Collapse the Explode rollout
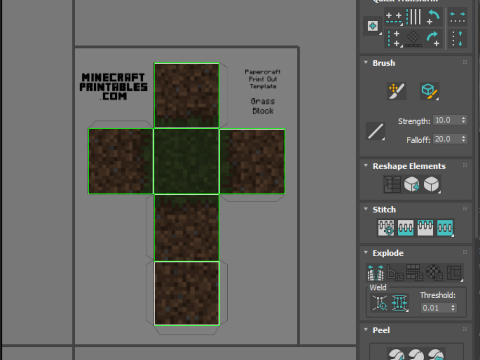 366,252
